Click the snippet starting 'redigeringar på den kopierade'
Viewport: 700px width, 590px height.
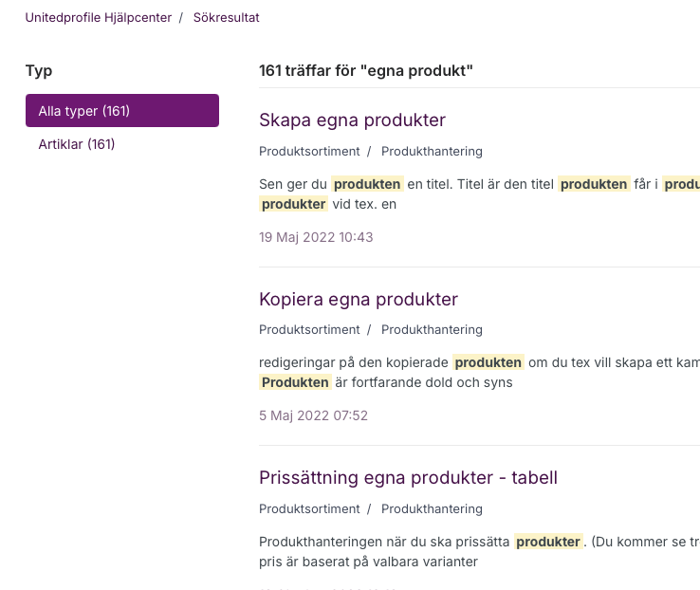(x=353, y=362)
